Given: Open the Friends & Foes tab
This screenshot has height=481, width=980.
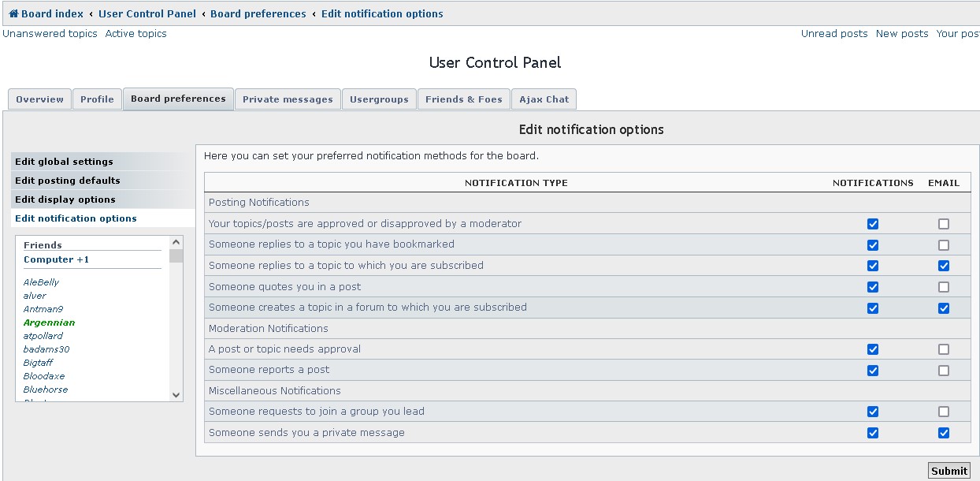Looking at the screenshot, I should pyautogui.click(x=463, y=99).
